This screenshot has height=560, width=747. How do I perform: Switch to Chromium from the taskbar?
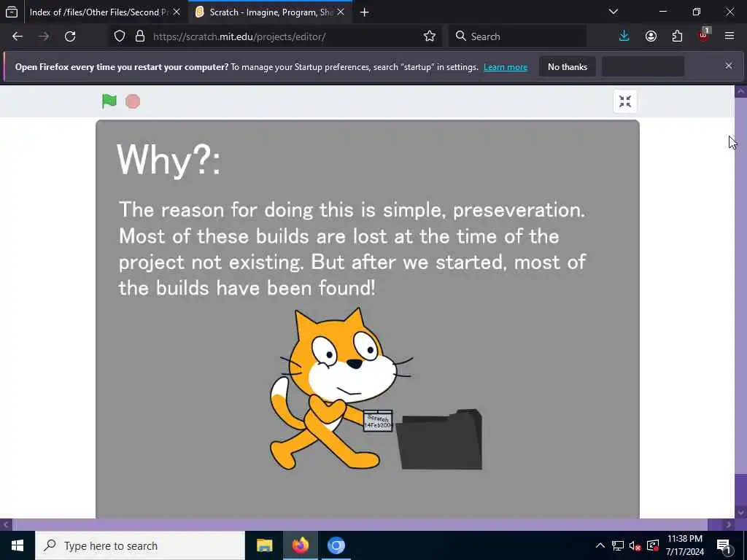coord(336,545)
